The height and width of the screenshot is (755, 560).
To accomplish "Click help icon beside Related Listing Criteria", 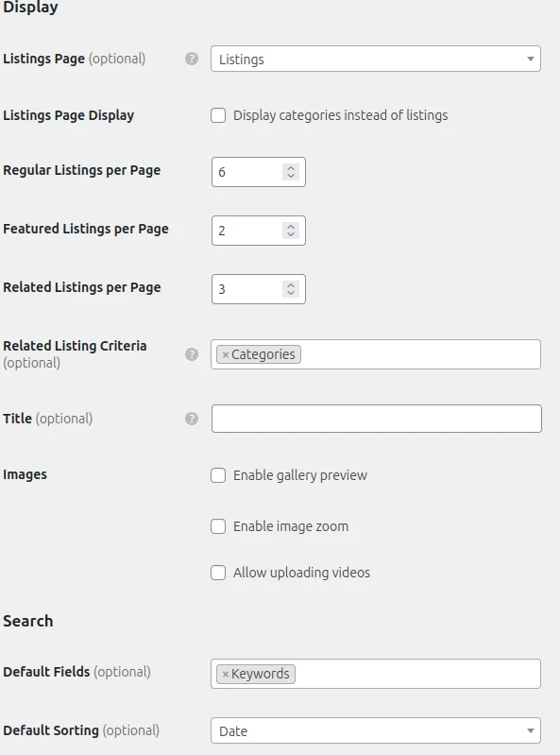I will point(192,354).
